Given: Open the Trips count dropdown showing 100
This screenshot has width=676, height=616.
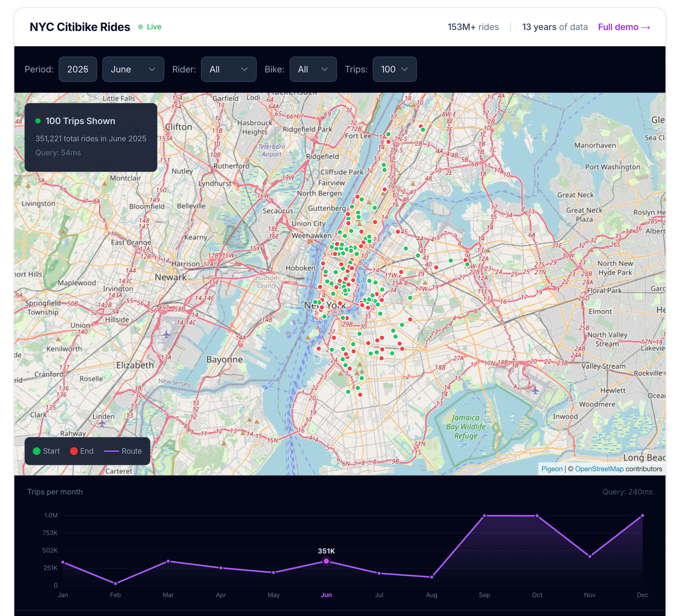Looking at the screenshot, I should click(x=395, y=69).
